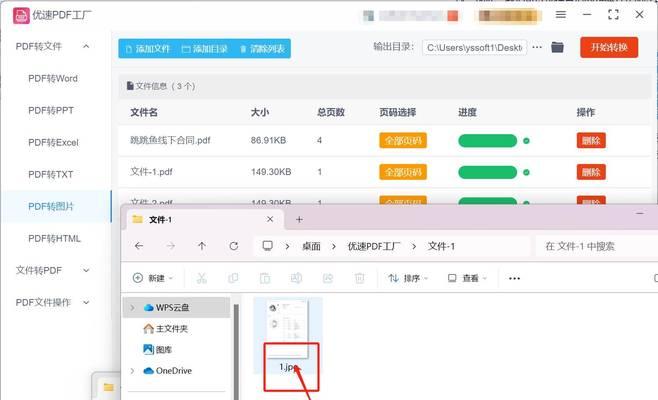Click the 86.91KB size cell
Screen dimensions: 658x400
point(269,140)
